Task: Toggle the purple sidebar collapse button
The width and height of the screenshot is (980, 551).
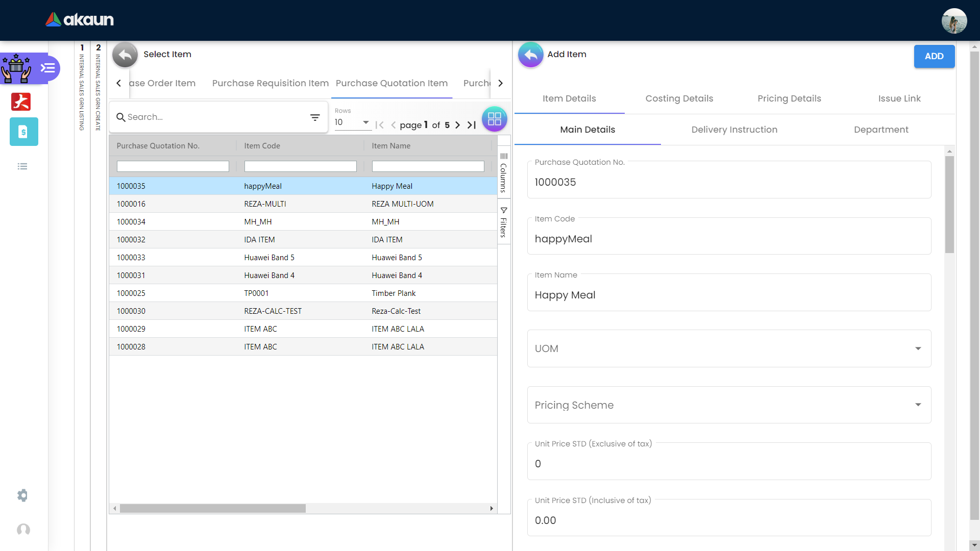Action: (x=48, y=68)
